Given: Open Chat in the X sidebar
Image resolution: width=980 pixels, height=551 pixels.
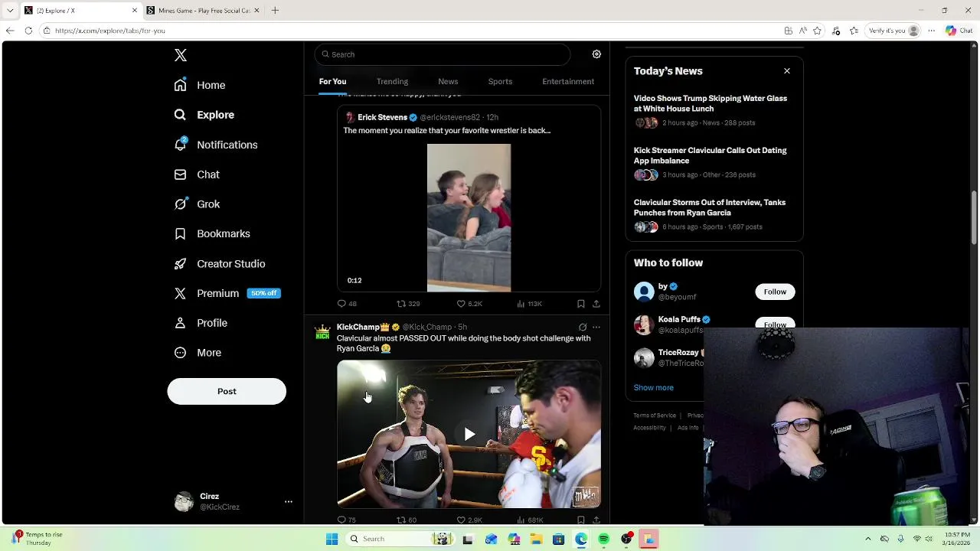Looking at the screenshot, I should pos(197,174).
